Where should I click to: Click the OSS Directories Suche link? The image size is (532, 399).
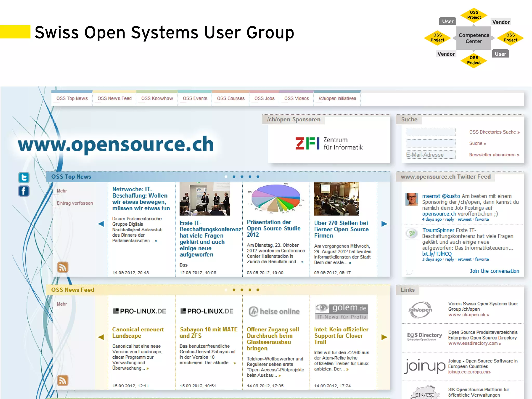[494, 132]
